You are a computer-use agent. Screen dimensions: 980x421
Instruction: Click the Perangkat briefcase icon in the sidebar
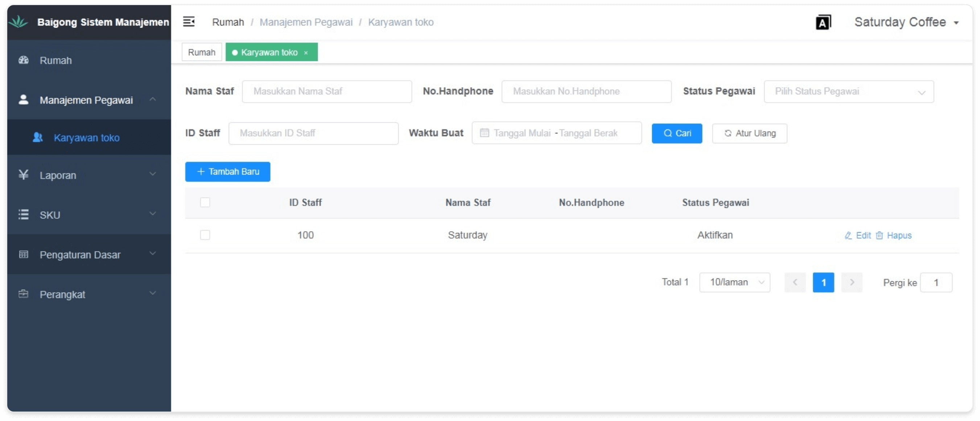(24, 294)
